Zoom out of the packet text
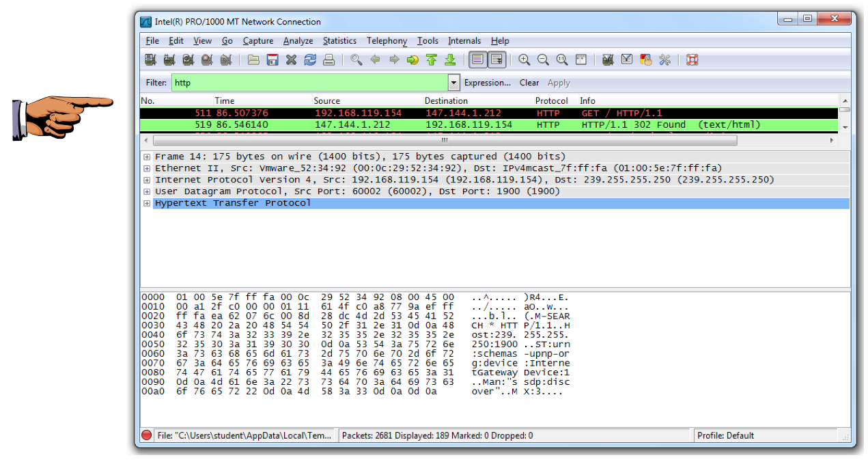Image resolution: width=868 pixels, height=460 pixels. [544, 60]
